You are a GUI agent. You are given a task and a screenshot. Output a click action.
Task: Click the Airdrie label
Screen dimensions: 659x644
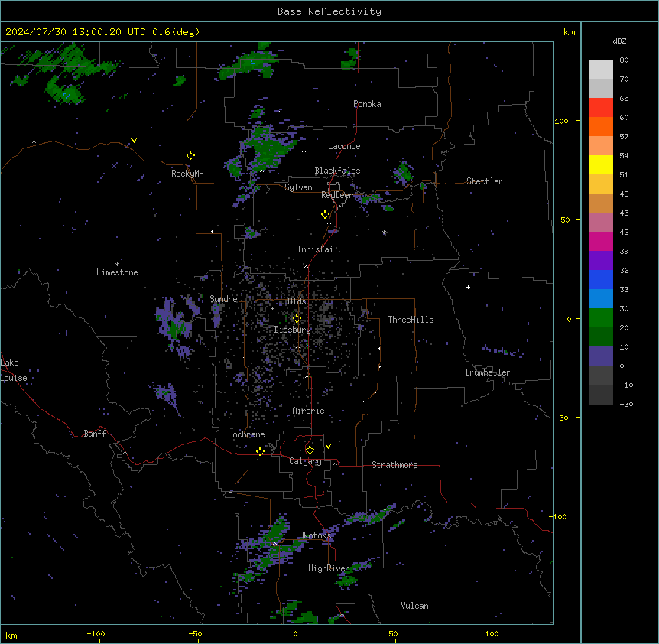[x=309, y=411]
